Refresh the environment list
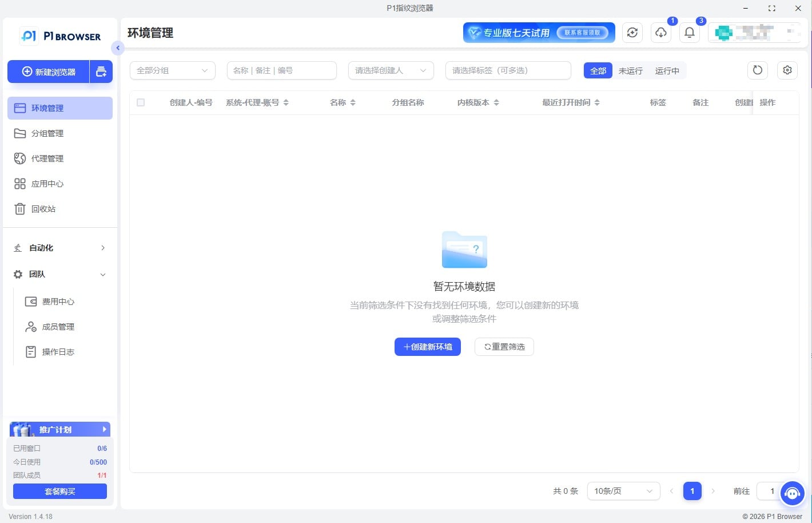 (x=758, y=70)
